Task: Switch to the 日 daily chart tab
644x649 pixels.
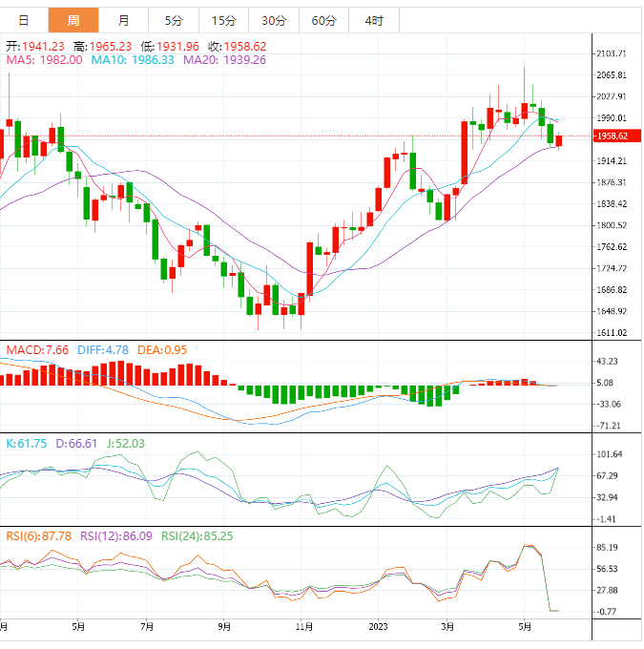Action: coord(24,20)
